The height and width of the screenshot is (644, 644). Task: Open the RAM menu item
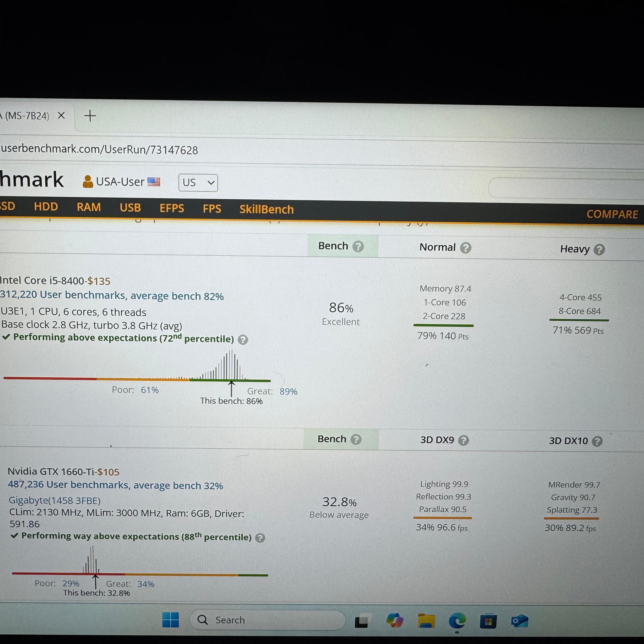pyautogui.click(x=89, y=207)
